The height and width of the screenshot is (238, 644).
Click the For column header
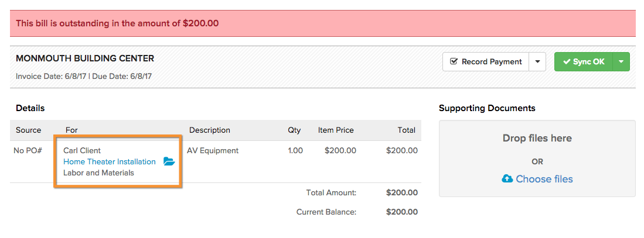point(71,130)
